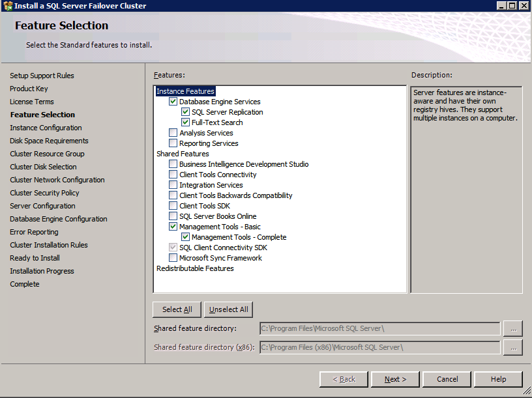Select License Terms step
This screenshot has width=532, height=398.
pyautogui.click(x=32, y=102)
